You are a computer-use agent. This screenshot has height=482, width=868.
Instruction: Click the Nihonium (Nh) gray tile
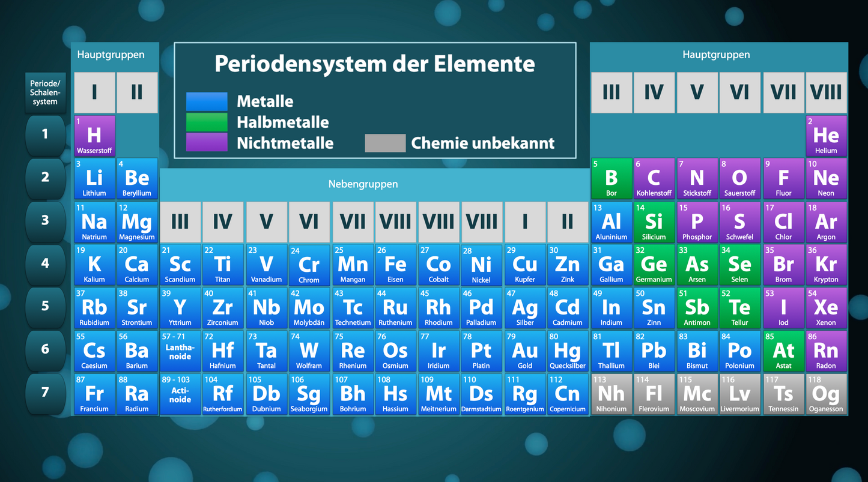pyautogui.click(x=612, y=394)
